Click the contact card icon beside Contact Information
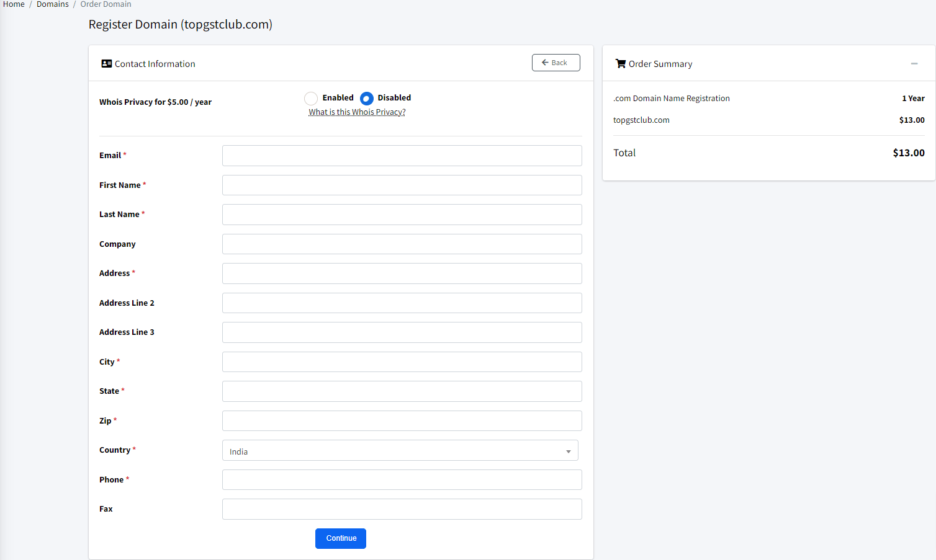Image resolution: width=936 pixels, height=560 pixels. click(x=106, y=63)
